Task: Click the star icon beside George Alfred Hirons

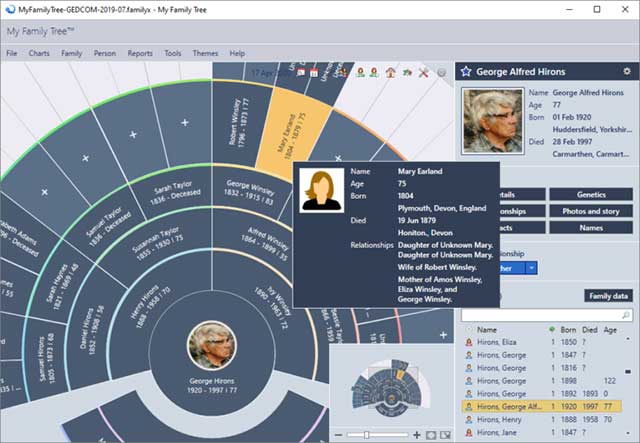Action: pyautogui.click(x=465, y=72)
